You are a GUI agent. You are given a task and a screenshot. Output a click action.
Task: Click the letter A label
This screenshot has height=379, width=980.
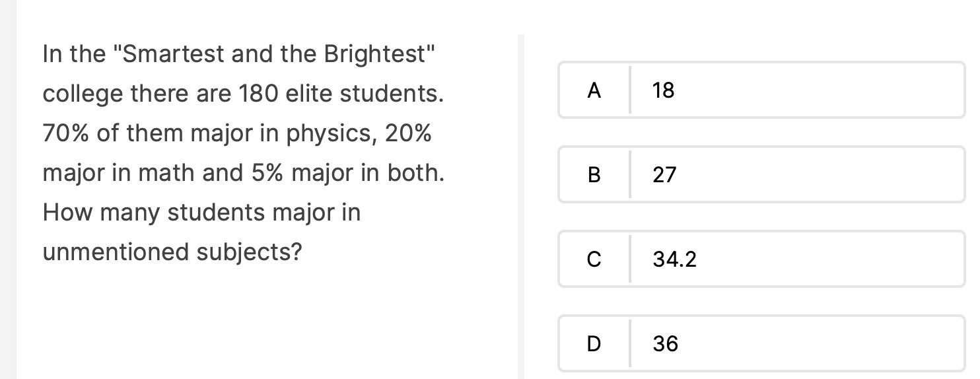pos(594,90)
